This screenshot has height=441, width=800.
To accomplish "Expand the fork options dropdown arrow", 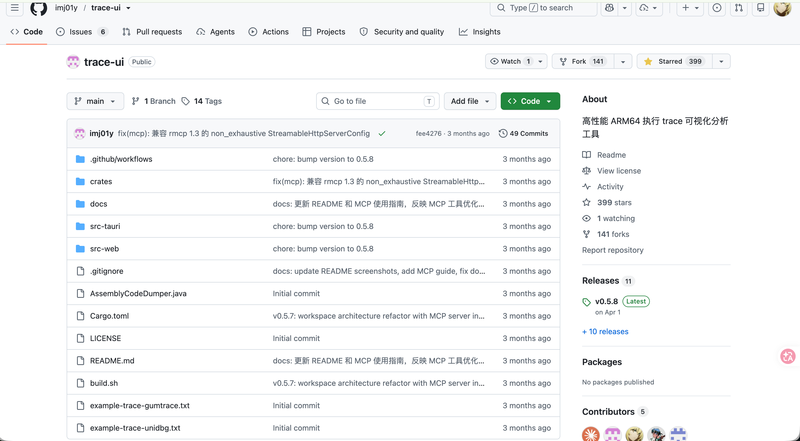I will (x=622, y=61).
